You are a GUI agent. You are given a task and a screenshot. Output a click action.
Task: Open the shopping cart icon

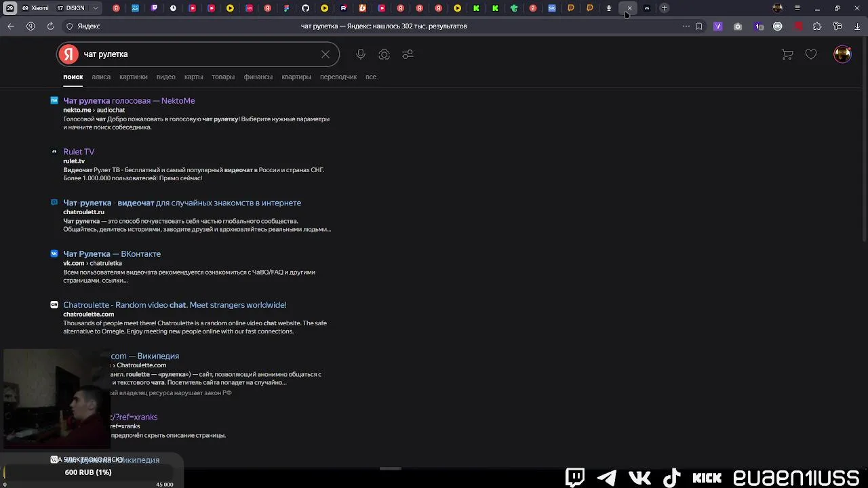(787, 54)
